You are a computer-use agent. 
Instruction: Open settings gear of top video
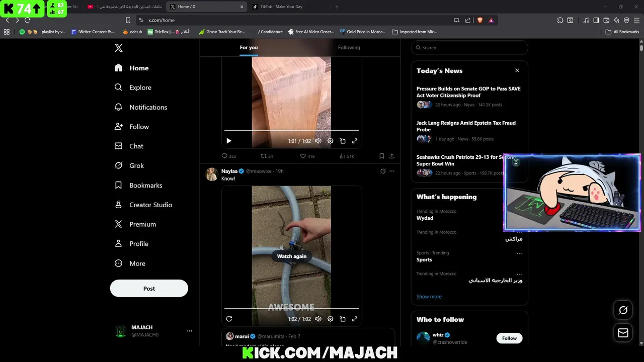[x=330, y=141]
